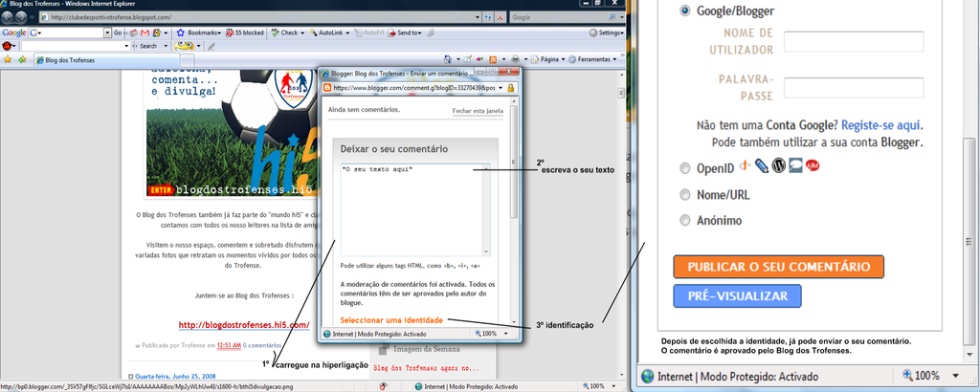980x392 pixels.
Task: Choose the Anónimo identity option
Action: click(684, 221)
